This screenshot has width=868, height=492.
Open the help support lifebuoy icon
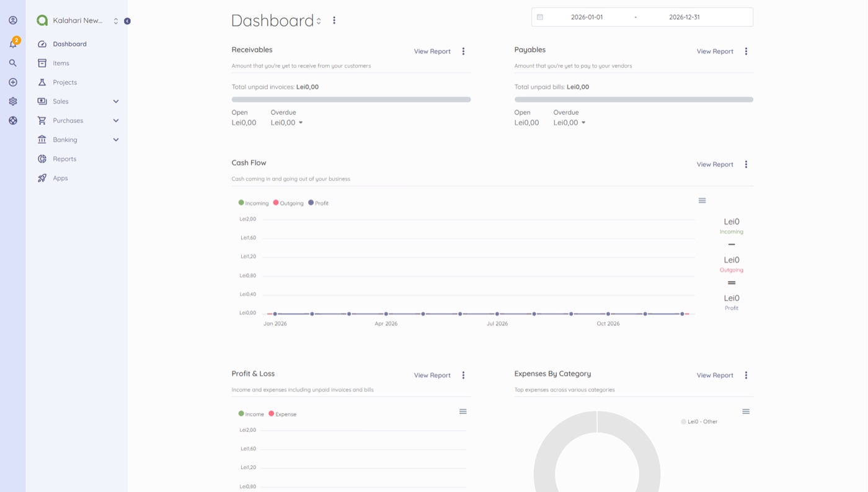13,121
